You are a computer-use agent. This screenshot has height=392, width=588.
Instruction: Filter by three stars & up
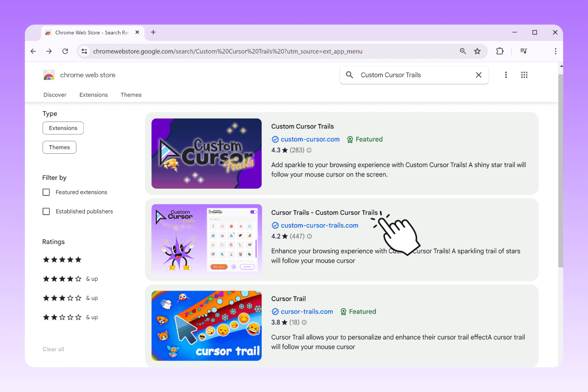pos(71,298)
